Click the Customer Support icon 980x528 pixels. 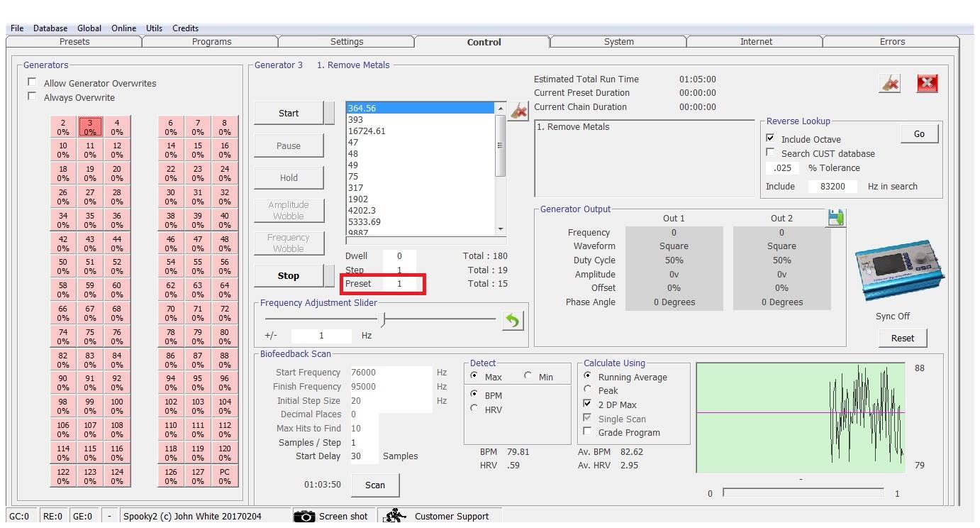point(394,516)
